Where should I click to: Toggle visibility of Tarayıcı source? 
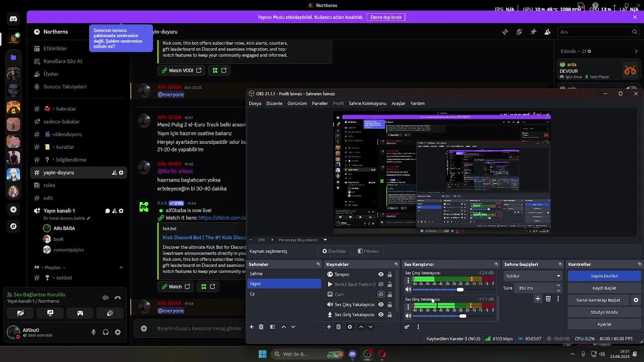381,275
